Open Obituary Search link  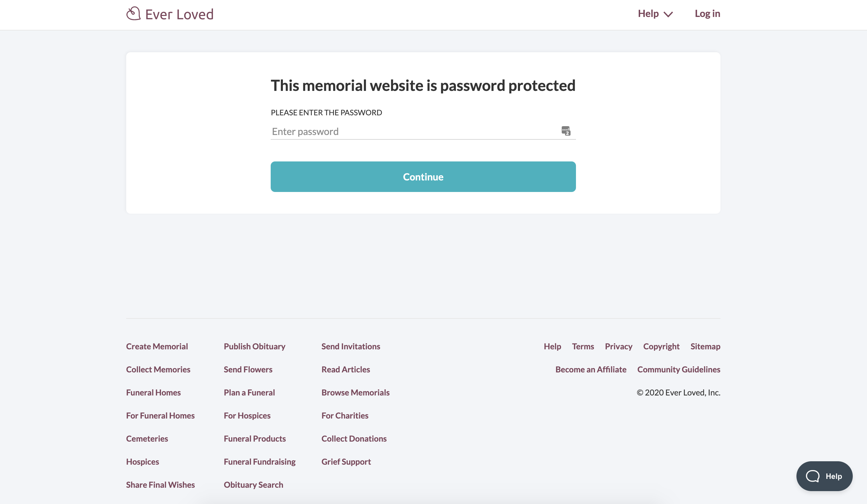pos(253,484)
